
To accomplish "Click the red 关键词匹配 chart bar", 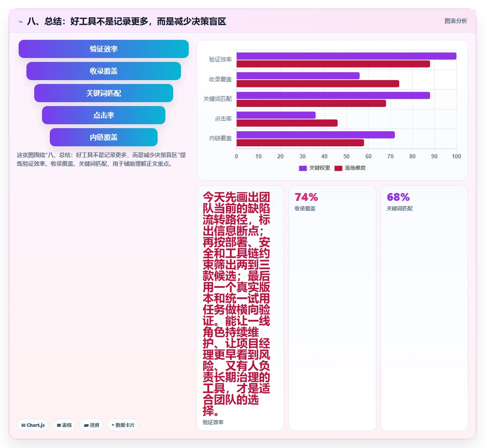I will click(311, 103).
